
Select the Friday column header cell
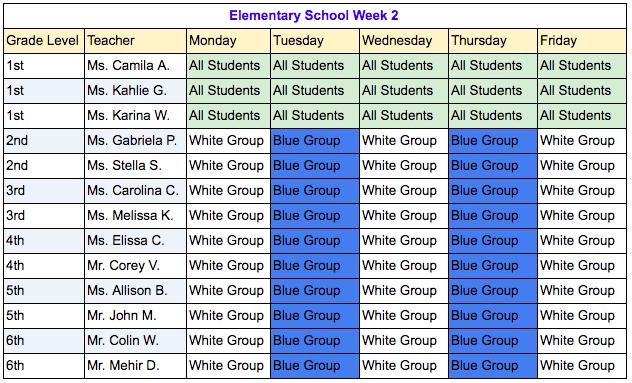click(x=582, y=41)
